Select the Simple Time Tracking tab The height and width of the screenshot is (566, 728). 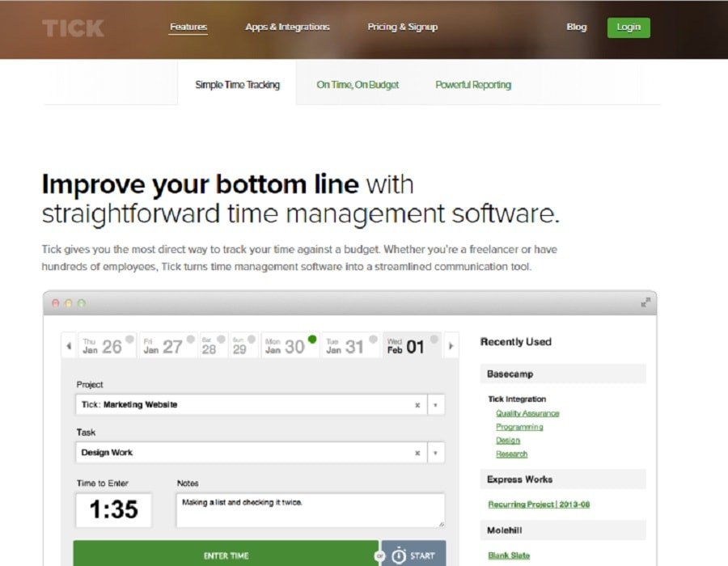(x=237, y=84)
